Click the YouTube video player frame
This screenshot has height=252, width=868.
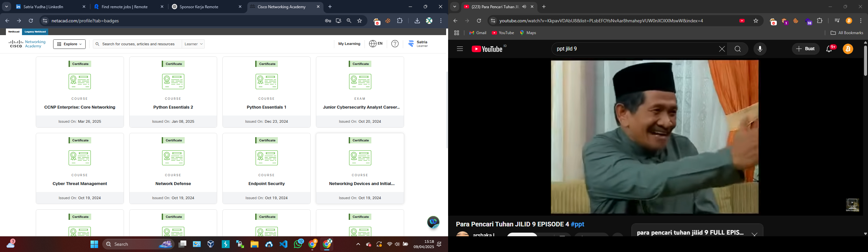pyautogui.click(x=655, y=137)
